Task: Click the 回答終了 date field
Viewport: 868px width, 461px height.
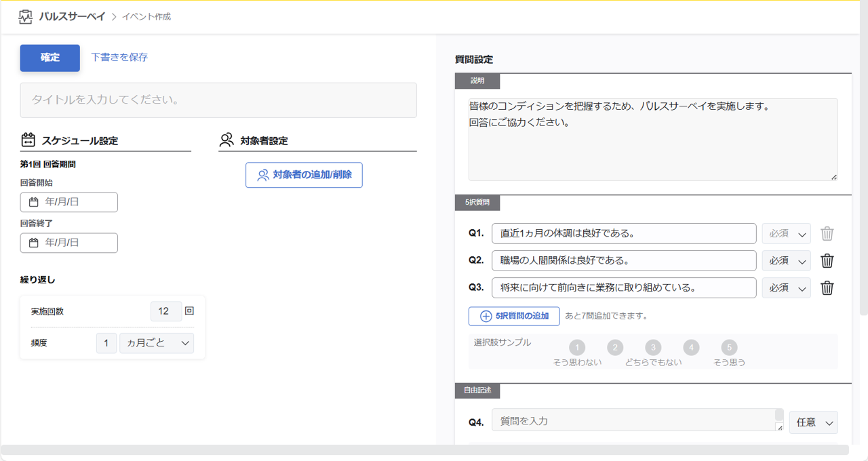Action: click(x=69, y=243)
